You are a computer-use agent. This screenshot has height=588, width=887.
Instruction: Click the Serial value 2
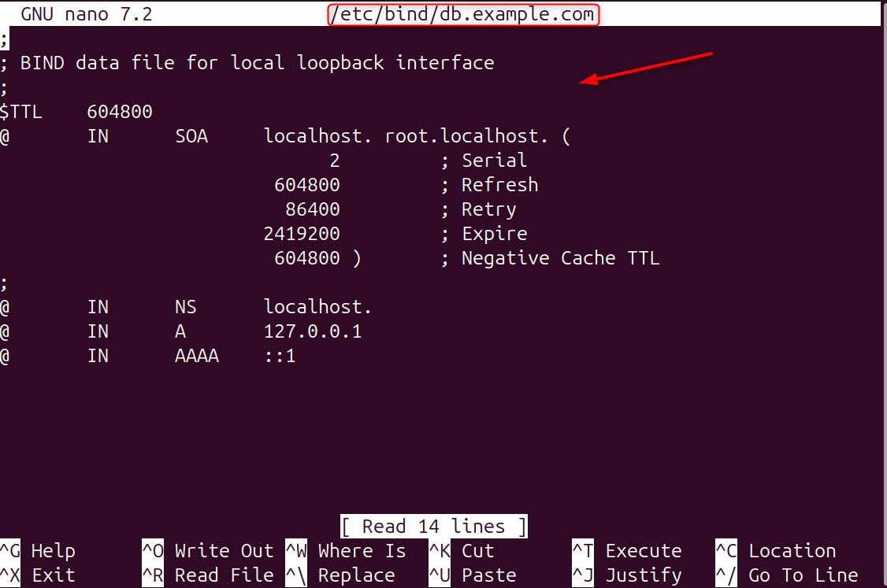click(335, 161)
